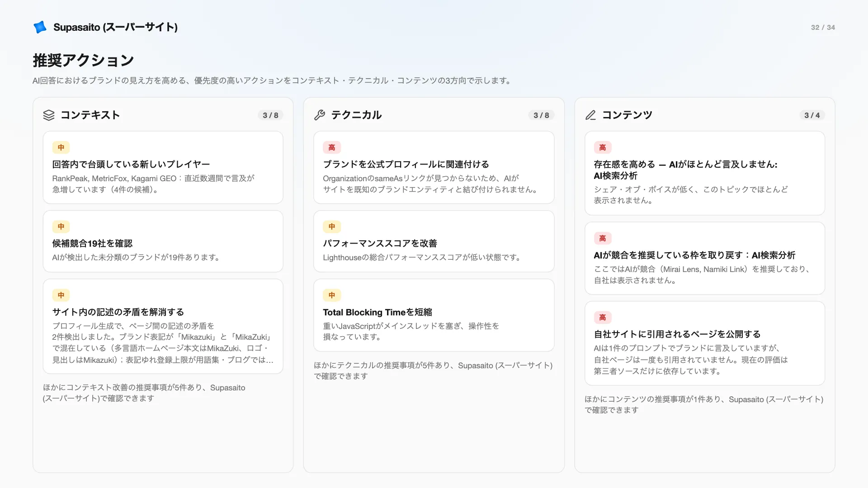Click the 3 / 4 counter in コンテンツ column

click(x=812, y=115)
